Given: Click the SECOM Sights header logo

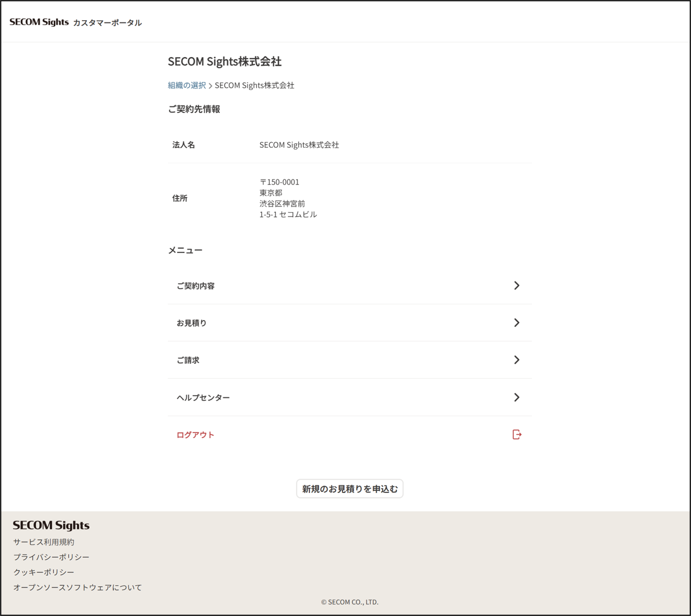Looking at the screenshot, I should click(x=39, y=22).
